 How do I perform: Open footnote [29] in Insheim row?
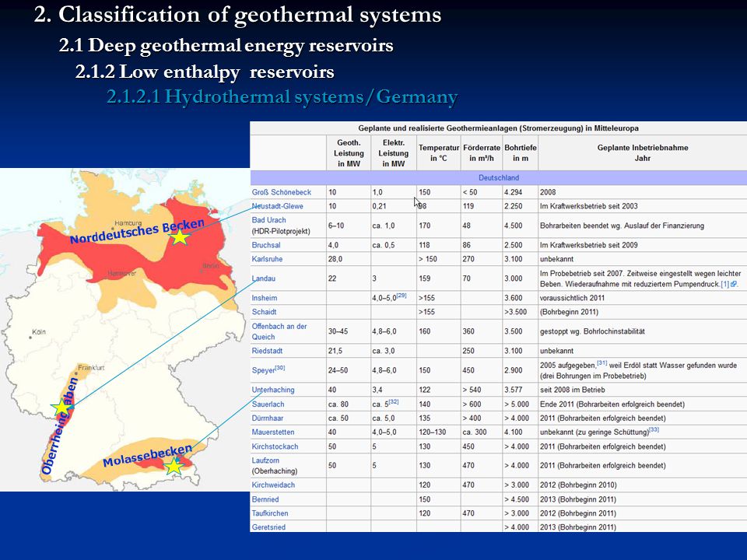[x=402, y=296]
